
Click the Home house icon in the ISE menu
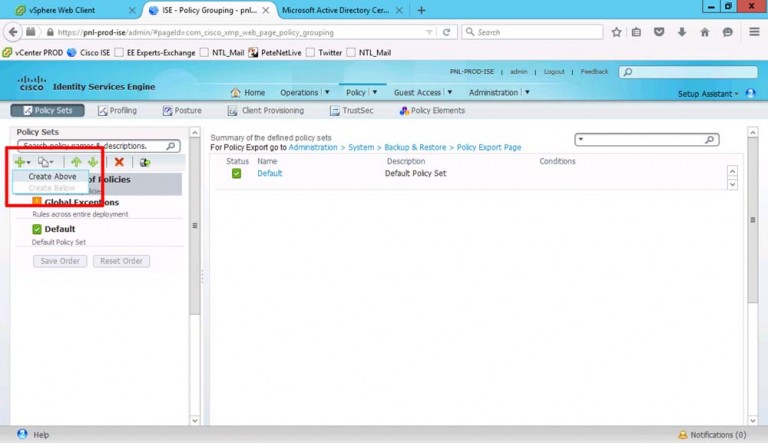(x=236, y=92)
